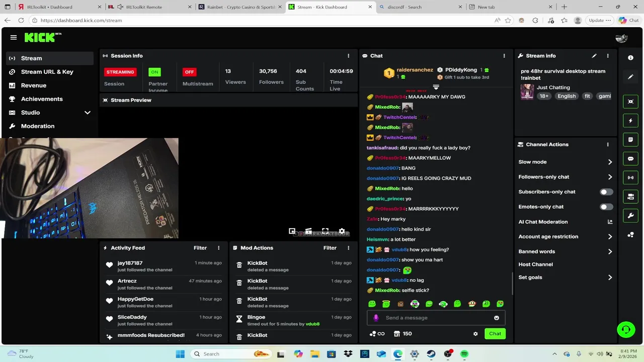
Task: Open chat settings gear icon
Action: pos(475,334)
